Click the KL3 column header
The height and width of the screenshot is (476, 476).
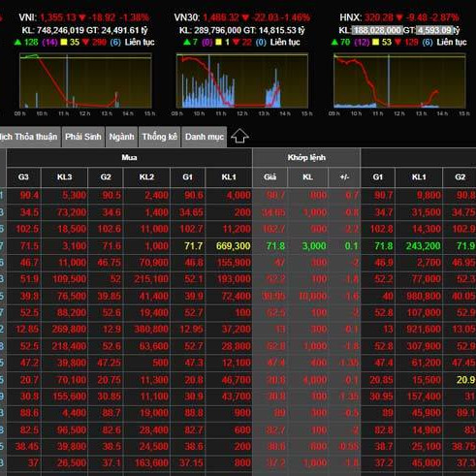click(65, 177)
